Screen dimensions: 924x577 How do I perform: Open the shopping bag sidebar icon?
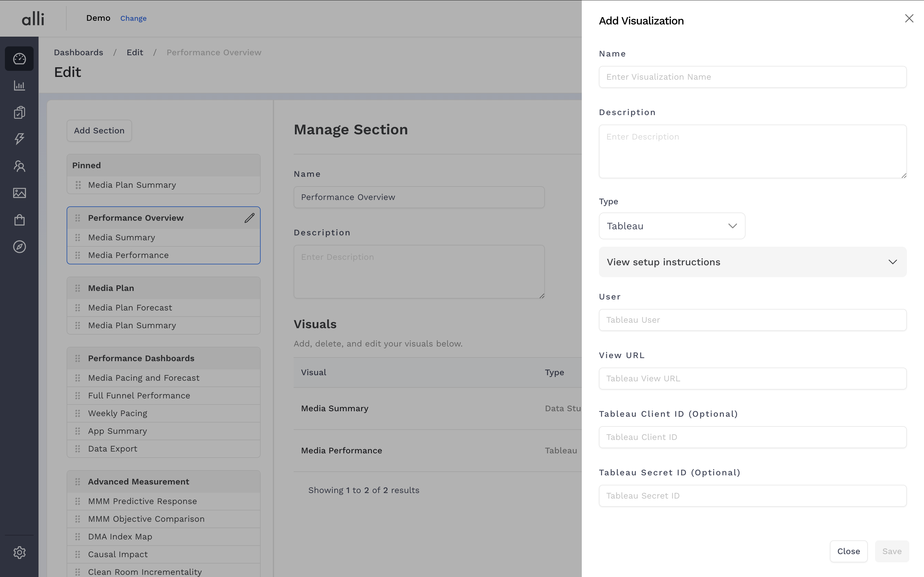(x=20, y=220)
